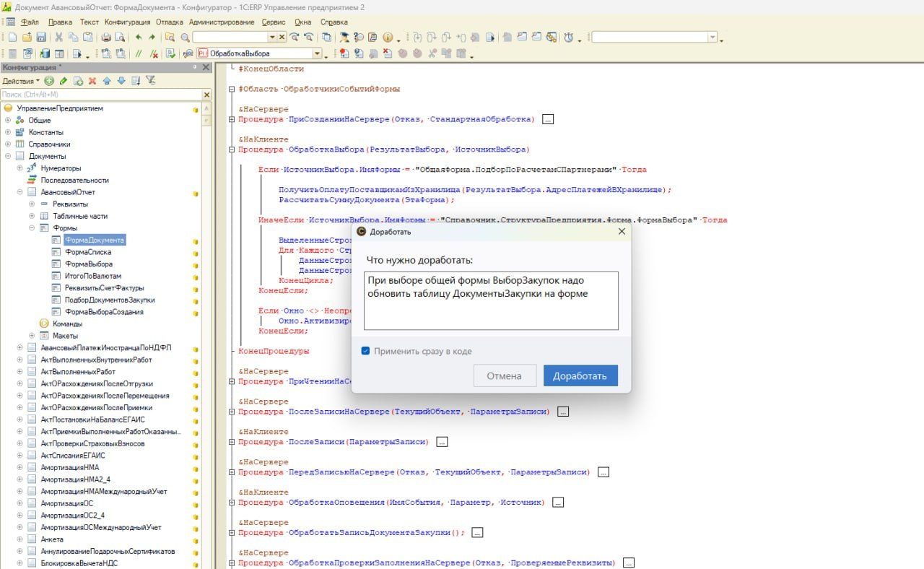924x569 pixels.
Task: Collapse the Документы tree node
Action: pyautogui.click(x=8, y=156)
